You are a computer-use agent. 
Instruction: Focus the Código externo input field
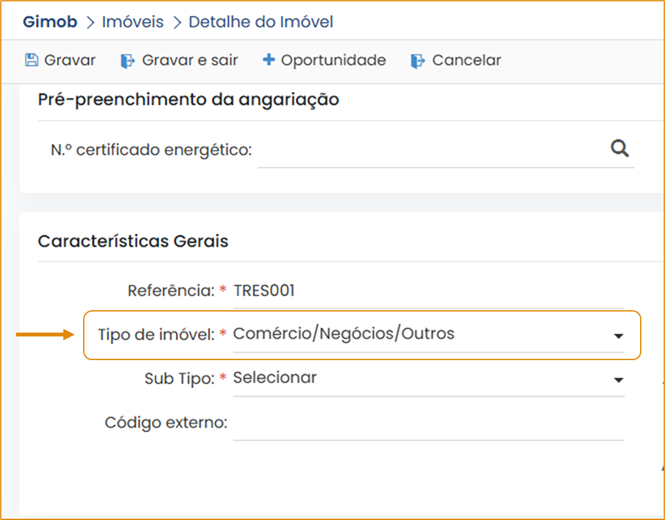point(428,423)
